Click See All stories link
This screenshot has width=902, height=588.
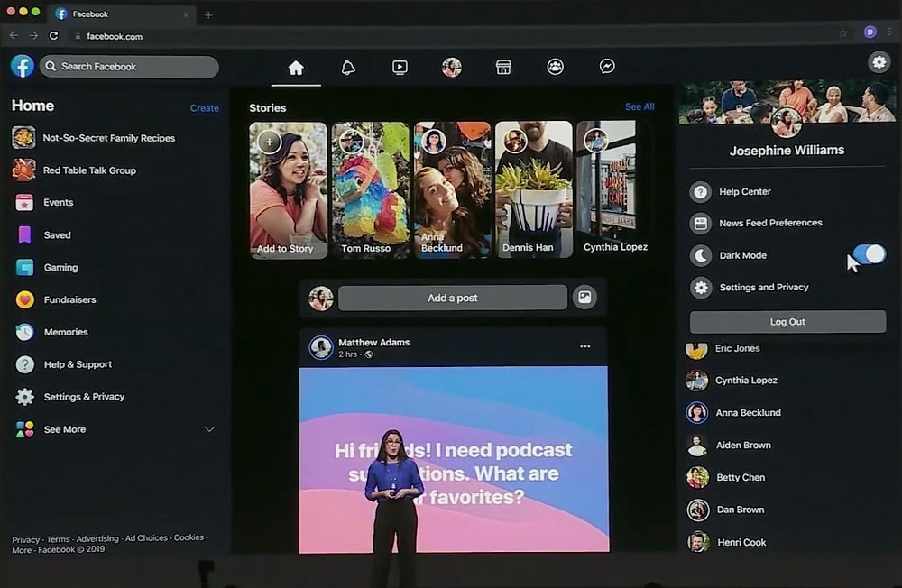click(x=640, y=107)
